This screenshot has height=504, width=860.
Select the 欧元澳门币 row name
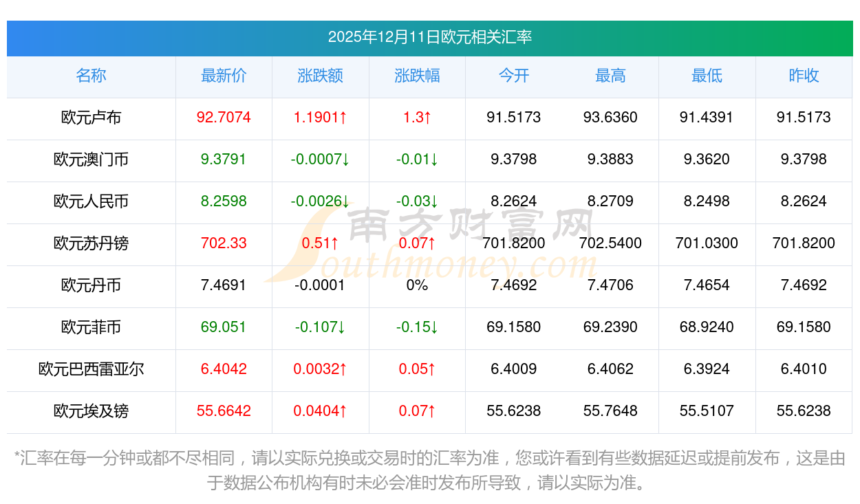pos(91,160)
